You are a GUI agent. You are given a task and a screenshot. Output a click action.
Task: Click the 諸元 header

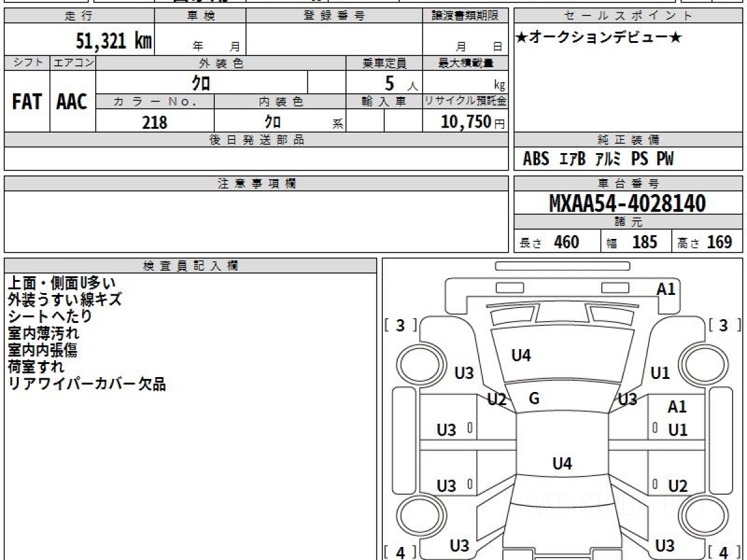(629, 222)
